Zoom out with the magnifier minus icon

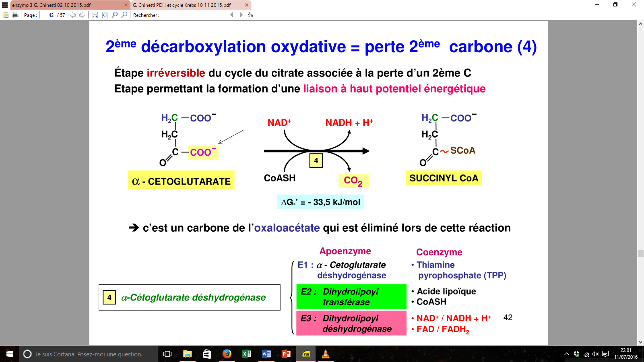tap(115, 15)
